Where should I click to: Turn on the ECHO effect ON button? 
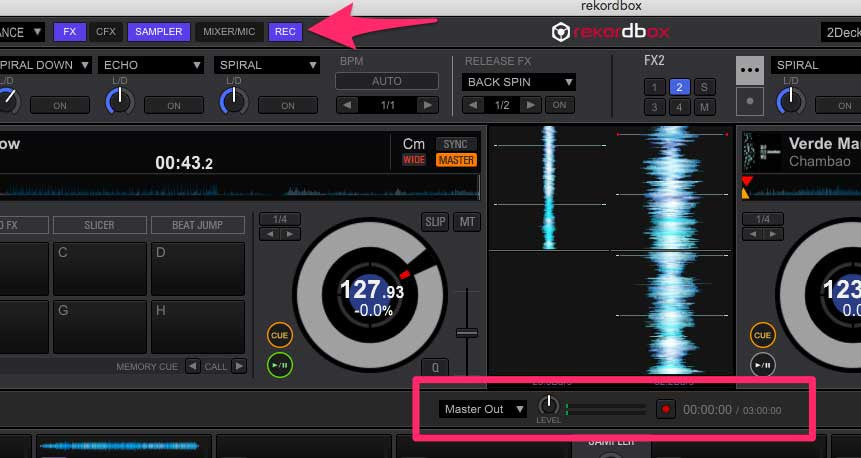pyautogui.click(x=174, y=105)
